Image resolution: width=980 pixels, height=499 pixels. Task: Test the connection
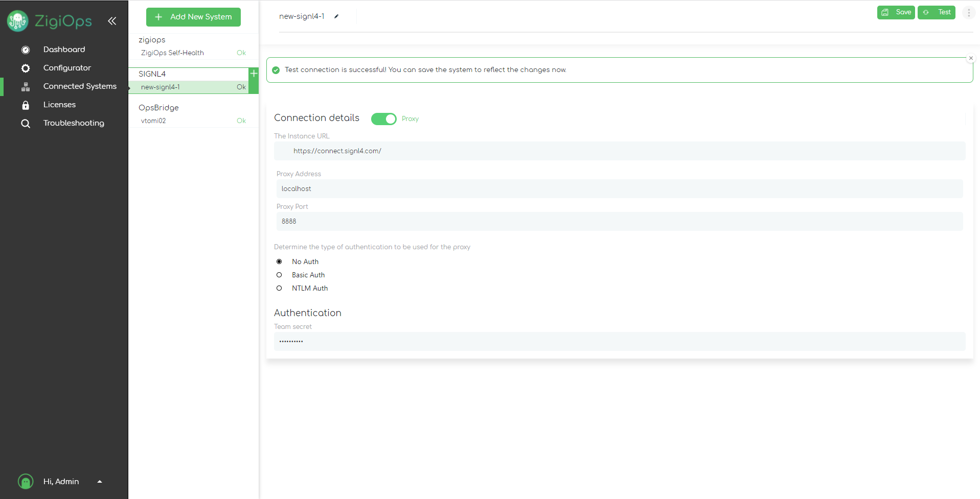[936, 12]
